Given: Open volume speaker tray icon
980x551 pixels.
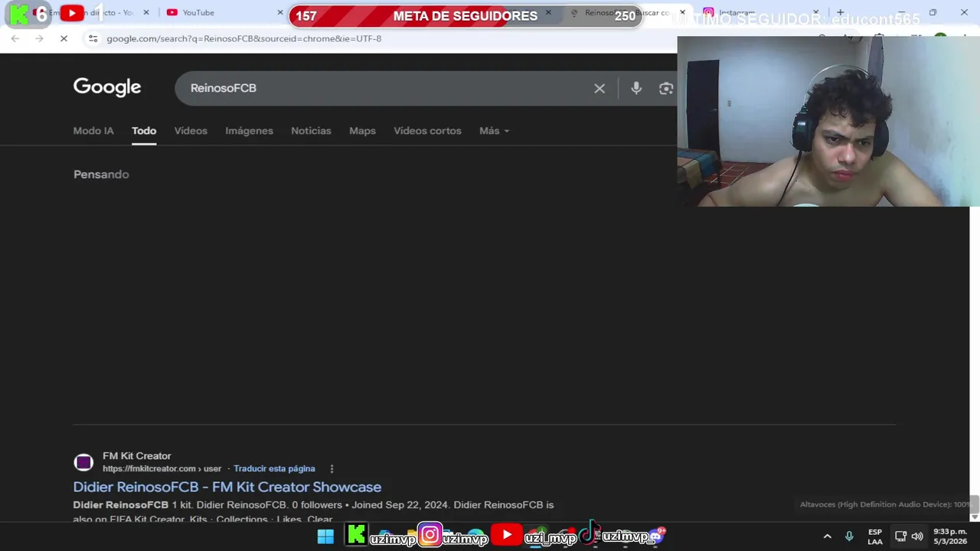Looking at the screenshot, I should pos(917,536).
